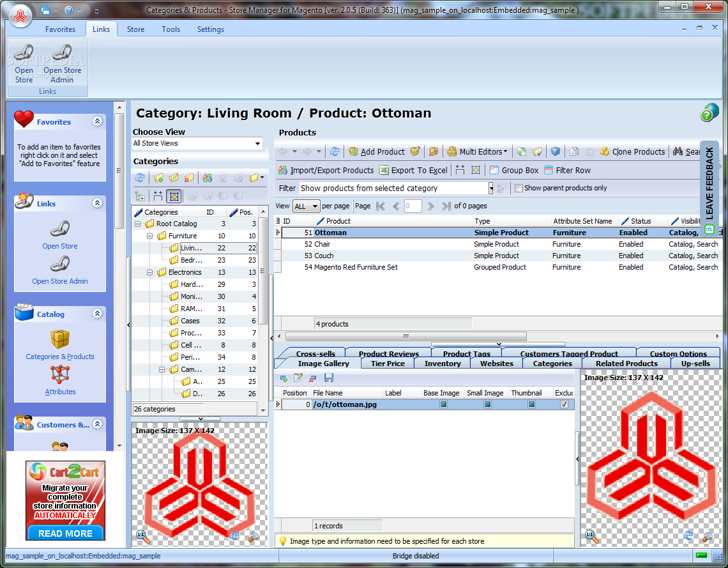Open the Tools ribbon tab
728x568 pixels.
click(x=171, y=29)
